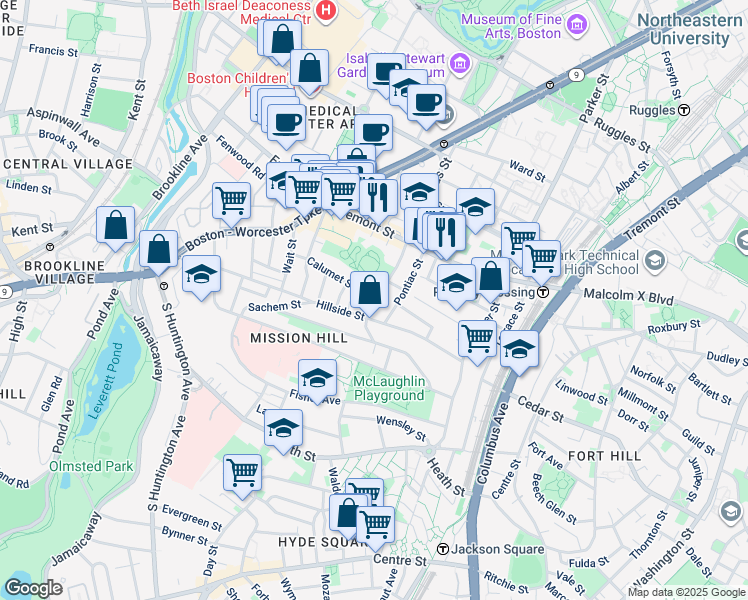The height and width of the screenshot is (600, 748).
Task: Select the McLaughlin Playground label
Action: (x=389, y=388)
